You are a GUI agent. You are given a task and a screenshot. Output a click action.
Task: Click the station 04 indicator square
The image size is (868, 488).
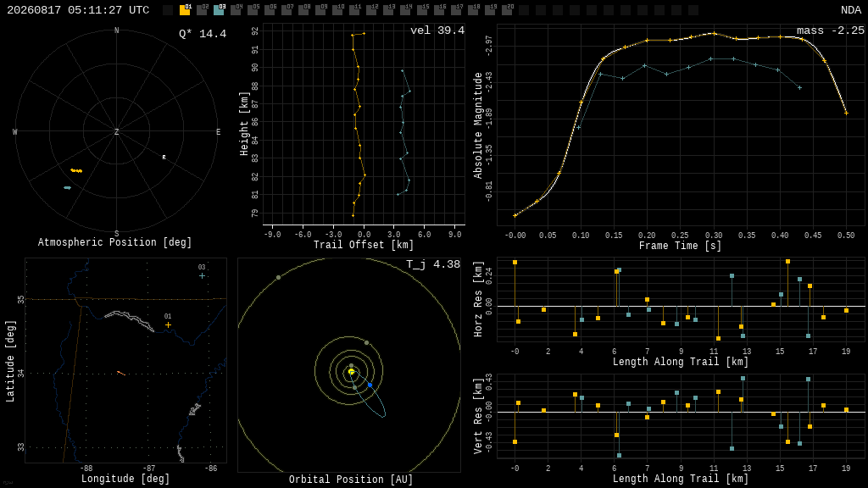point(236,10)
